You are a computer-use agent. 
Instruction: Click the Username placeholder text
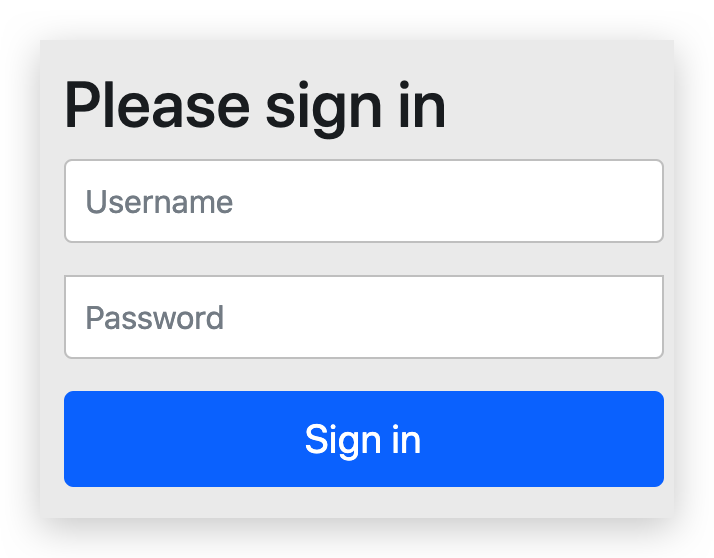coord(159,202)
